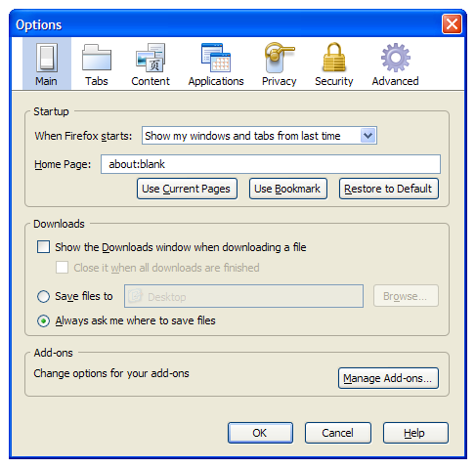The height and width of the screenshot is (468, 476).
Task: Open the Security padlock pane
Action: tap(334, 64)
